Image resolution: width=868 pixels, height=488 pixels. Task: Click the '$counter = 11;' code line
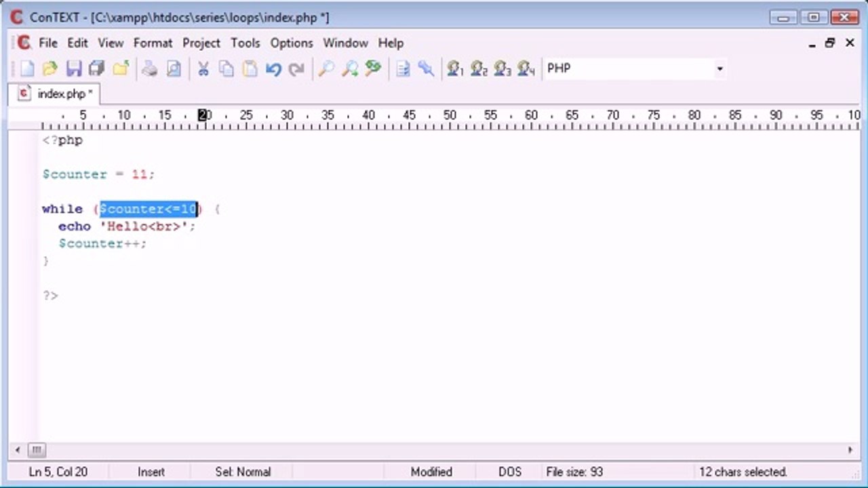pos(98,174)
